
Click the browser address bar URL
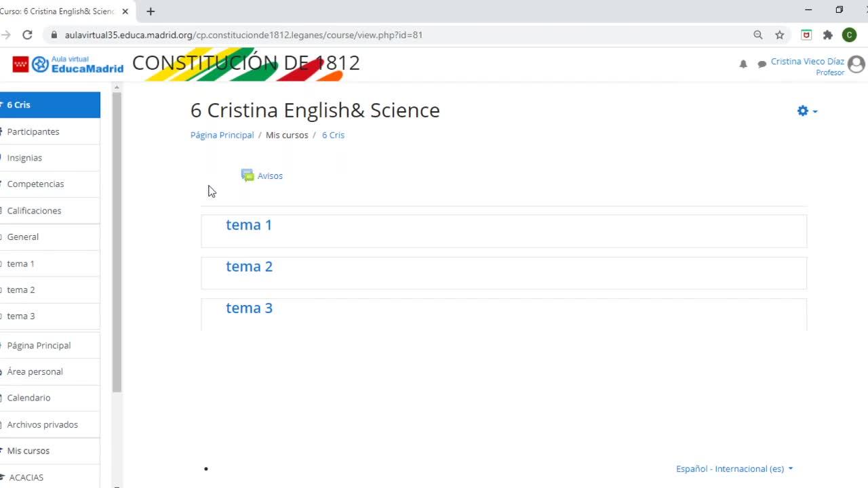coord(243,35)
